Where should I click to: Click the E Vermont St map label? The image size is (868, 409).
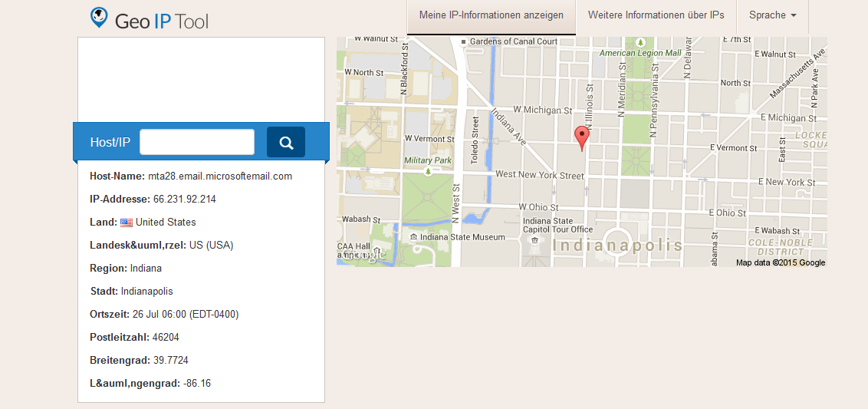click(734, 148)
